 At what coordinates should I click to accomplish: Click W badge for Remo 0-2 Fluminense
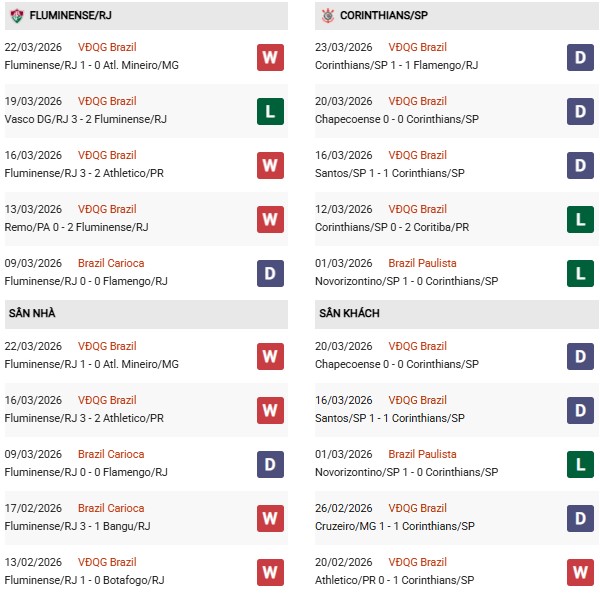[x=270, y=219]
